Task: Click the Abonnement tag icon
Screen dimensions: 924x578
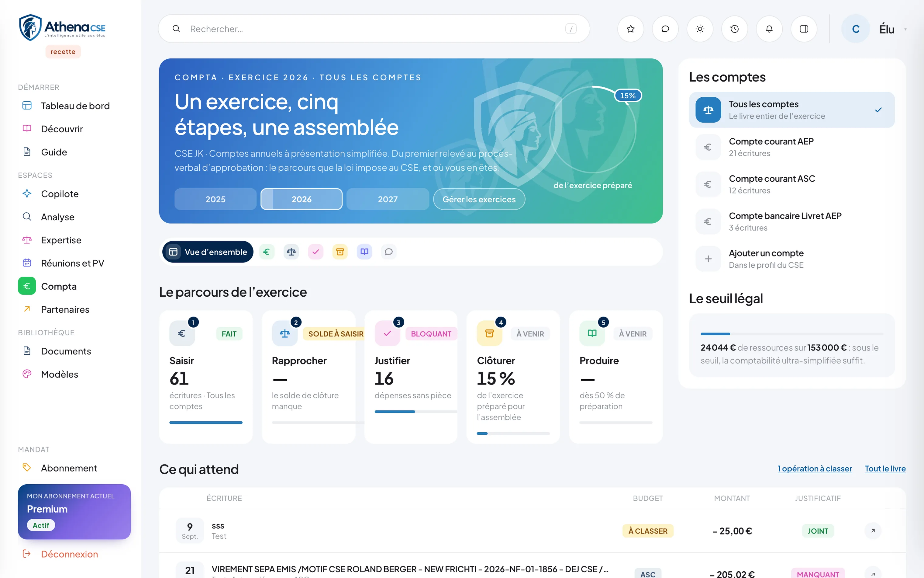Action: 27,468
